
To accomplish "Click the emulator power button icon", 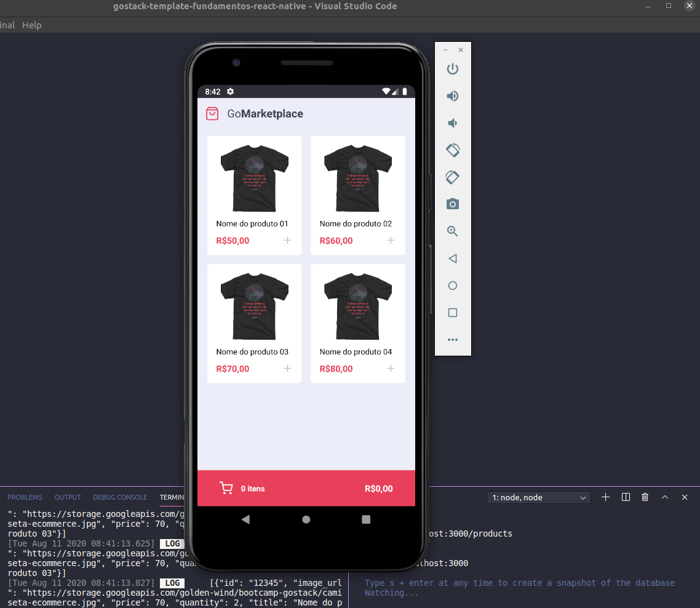I will point(452,69).
